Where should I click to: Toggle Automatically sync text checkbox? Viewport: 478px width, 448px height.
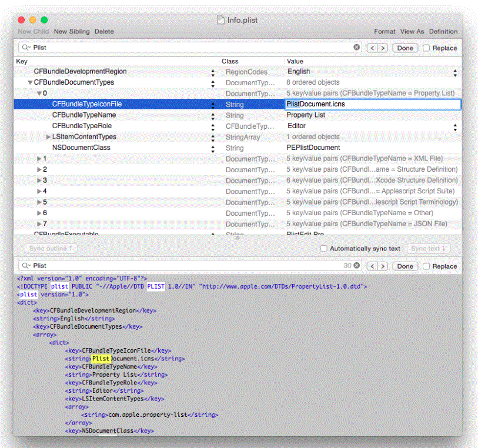(324, 248)
